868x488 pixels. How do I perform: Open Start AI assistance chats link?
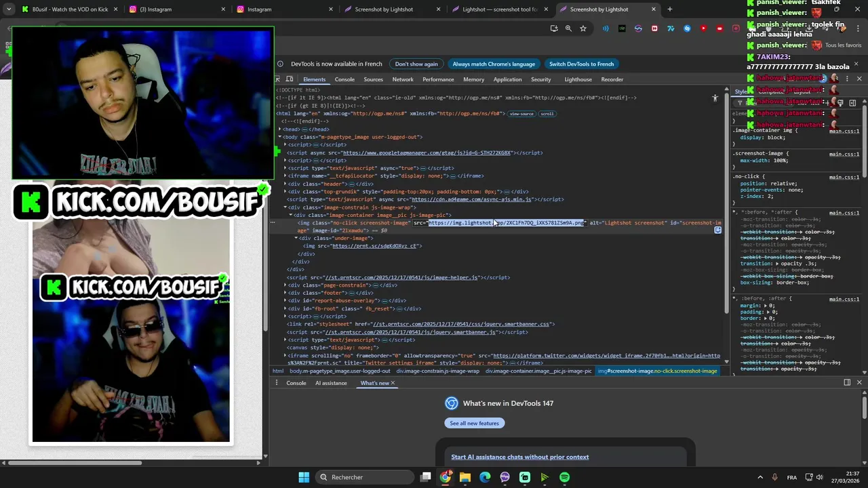click(520, 457)
